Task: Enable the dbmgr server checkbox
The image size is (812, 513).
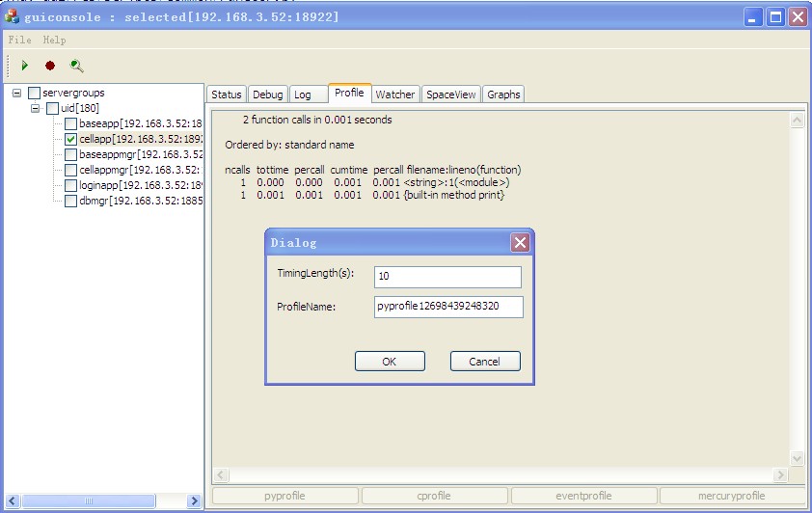Action: [71, 201]
